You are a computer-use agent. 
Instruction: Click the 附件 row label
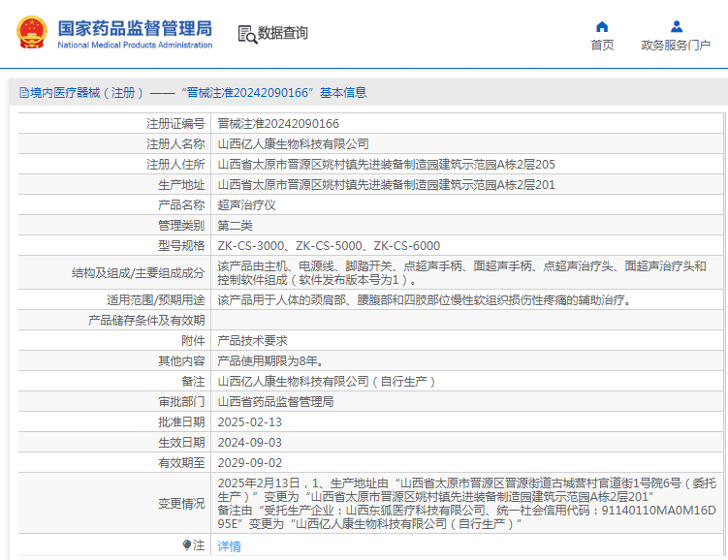pos(193,341)
